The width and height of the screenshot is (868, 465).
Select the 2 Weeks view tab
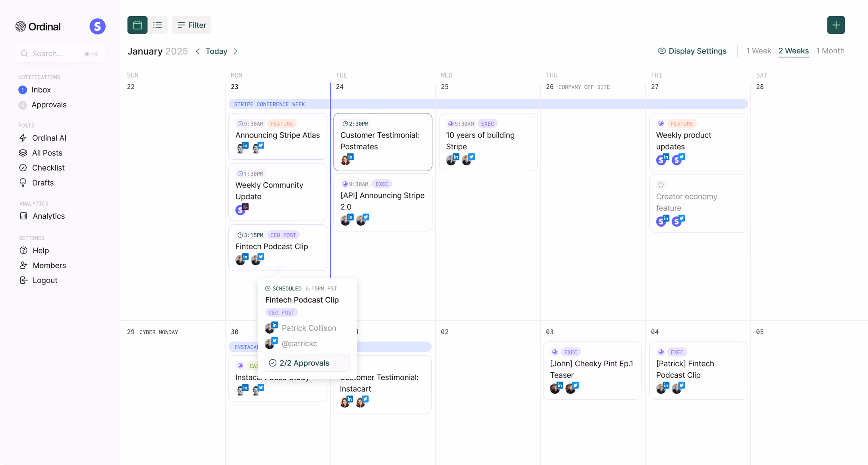coord(794,51)
